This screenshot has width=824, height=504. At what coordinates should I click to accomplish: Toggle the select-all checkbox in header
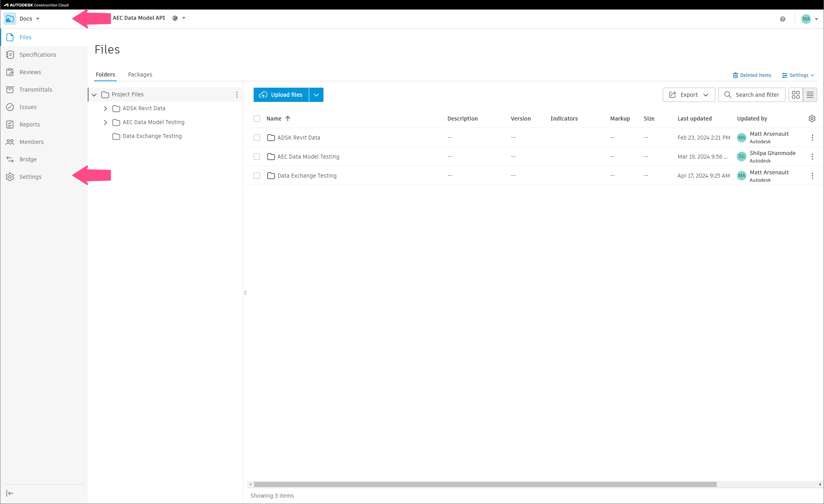pyautogui.click(x=257, y=119)
